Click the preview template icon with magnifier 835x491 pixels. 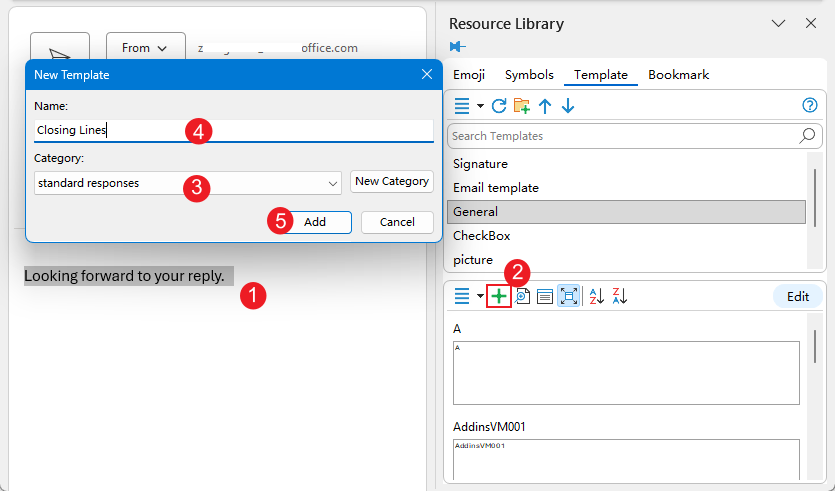pos(522,297)
